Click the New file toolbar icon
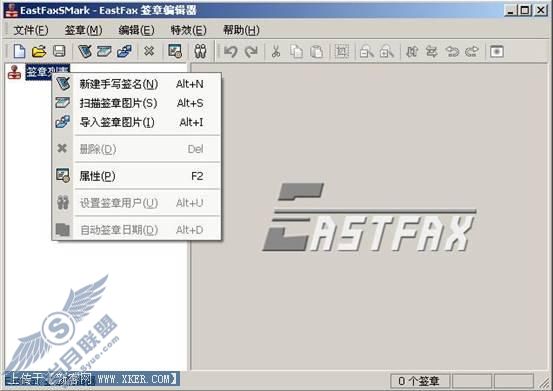 click(x=19, y=51)
